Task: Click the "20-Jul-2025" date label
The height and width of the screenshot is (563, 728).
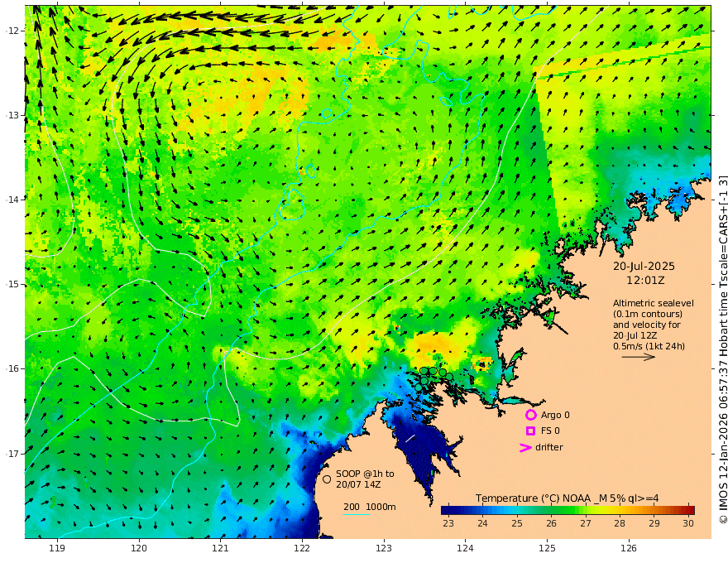Action: [644, 266]
